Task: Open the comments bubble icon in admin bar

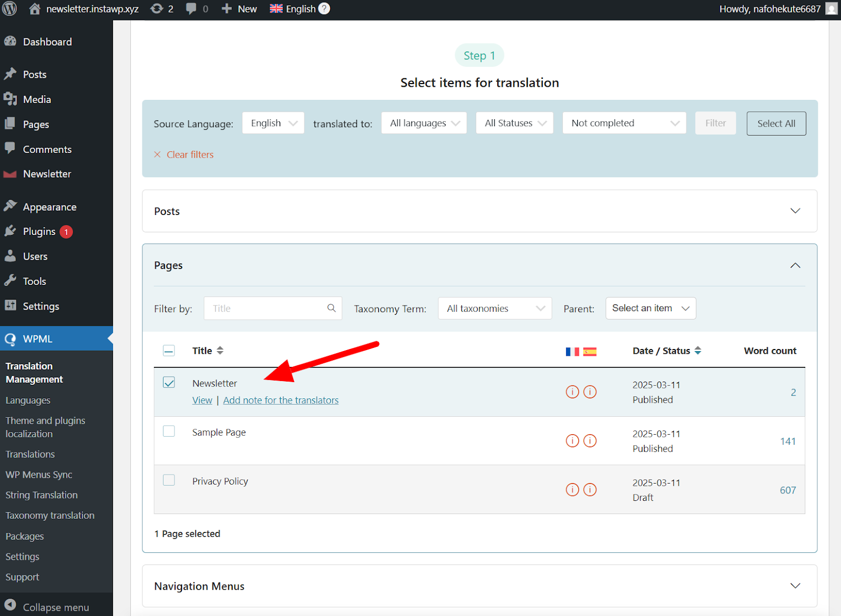Action: click(191, 9)
